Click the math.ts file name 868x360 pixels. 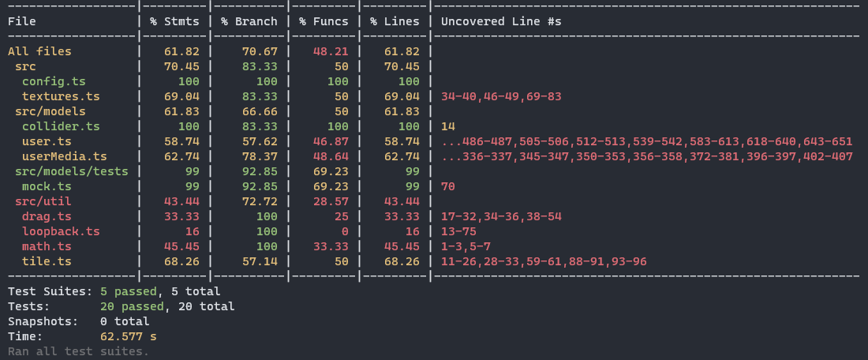pyautogui.click(x=47, y=246)
